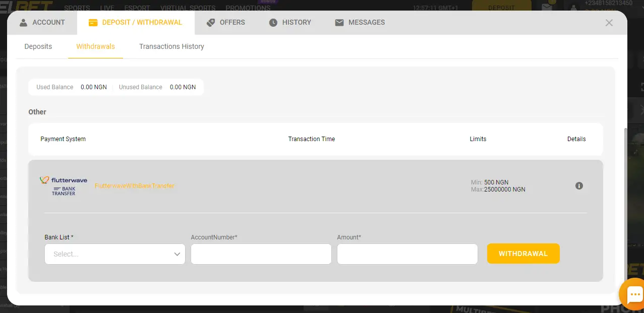
Task: Close the account modal with X
Action: coord(609,23)
